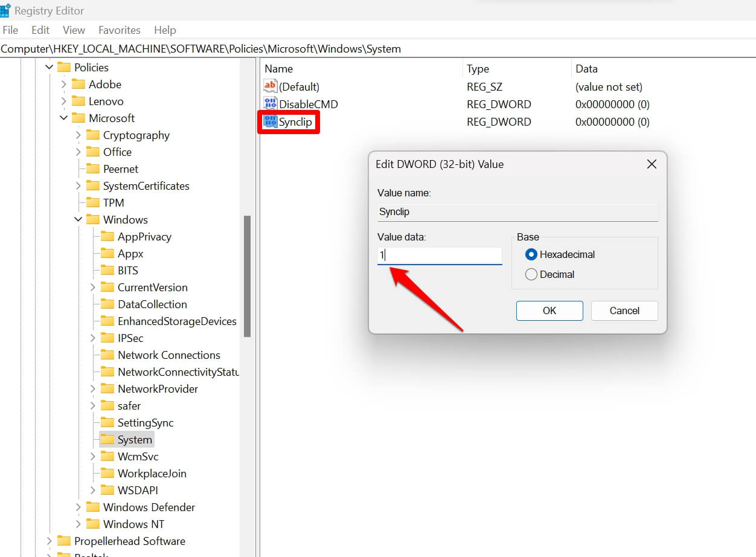The width and height of the screenshot is (756, 557).
Task: Select the Decimal base option
Action: tap(531, 274)
